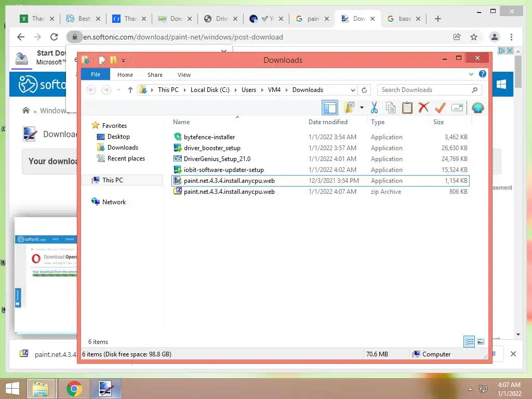Viewport: 532px width, 399px height.
Task: Bookmark this page with star icon
Action: click(474, 37)
